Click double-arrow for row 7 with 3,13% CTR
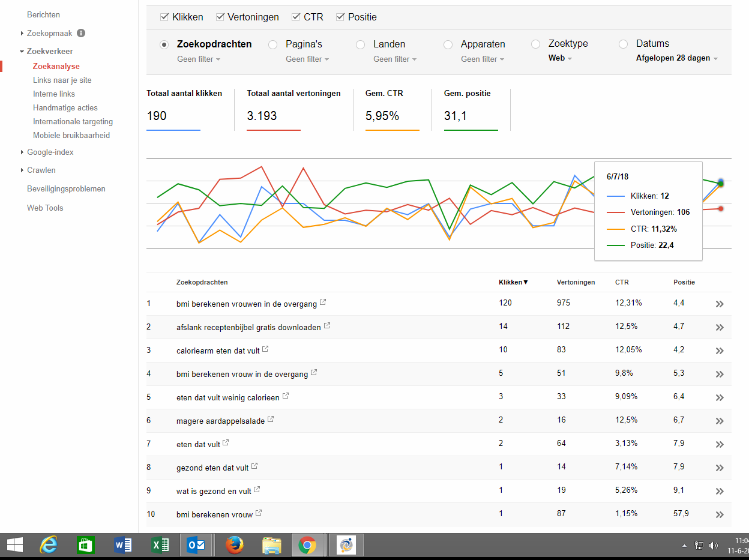The width and height of the screenshot is (749, 560). click(720, 445)
